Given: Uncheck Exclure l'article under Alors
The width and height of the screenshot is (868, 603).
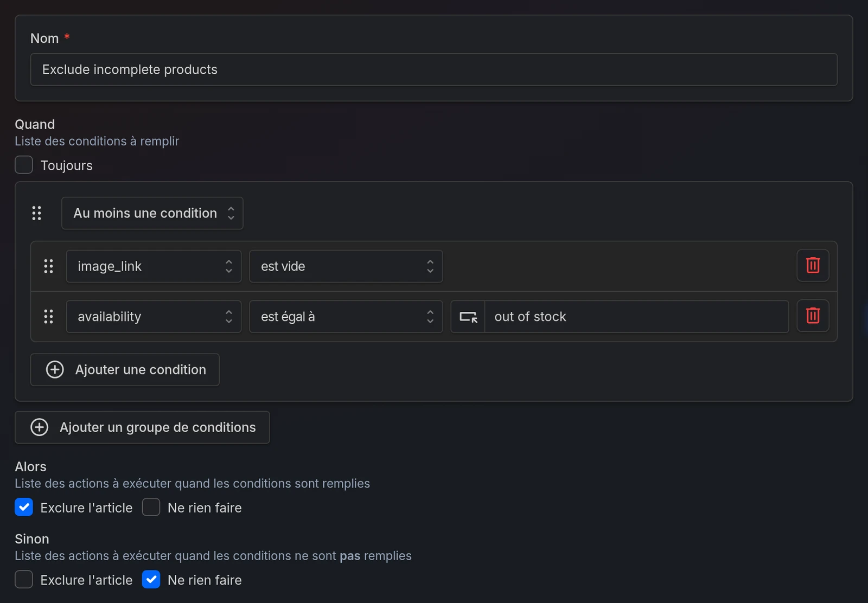Looking at the screenshot, I should 24,507.
